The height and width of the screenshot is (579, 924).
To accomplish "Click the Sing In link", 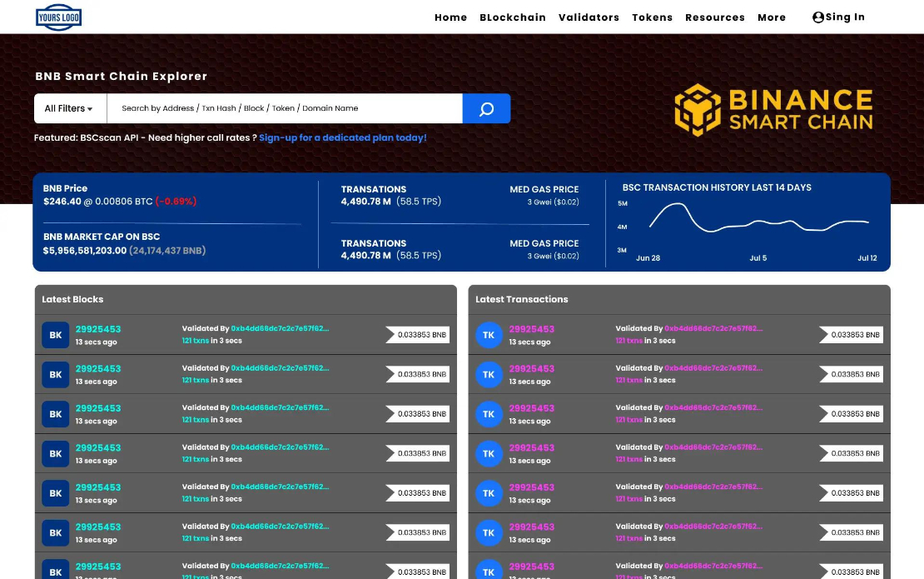I will click(x=845, y=17).
